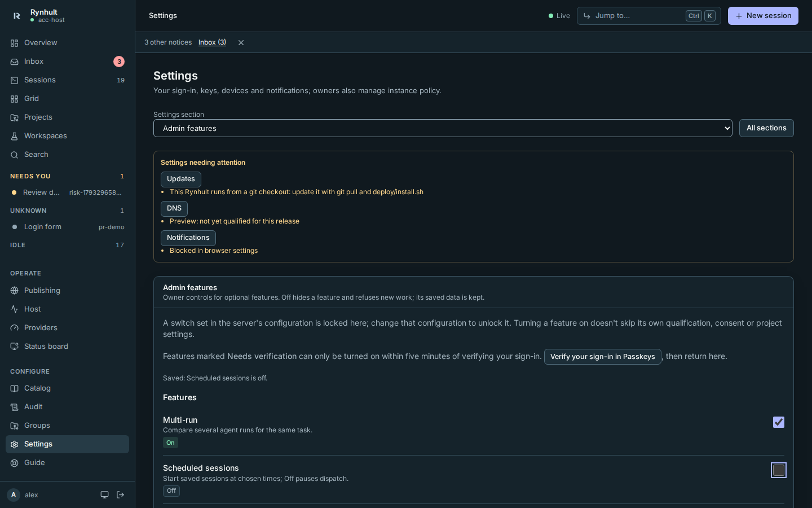Viewport: 812px width, 508px height.
Task: Open the Catalog page
Action: 67,388
